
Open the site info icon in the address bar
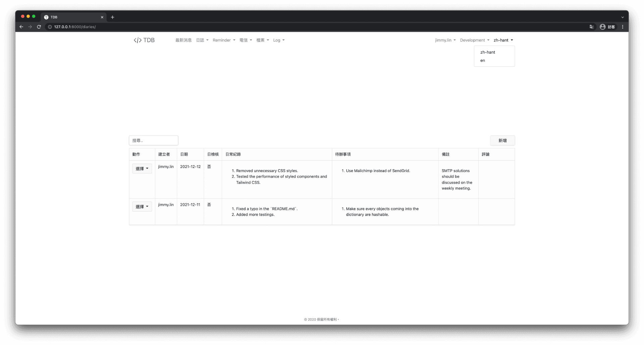coord(50,27)
